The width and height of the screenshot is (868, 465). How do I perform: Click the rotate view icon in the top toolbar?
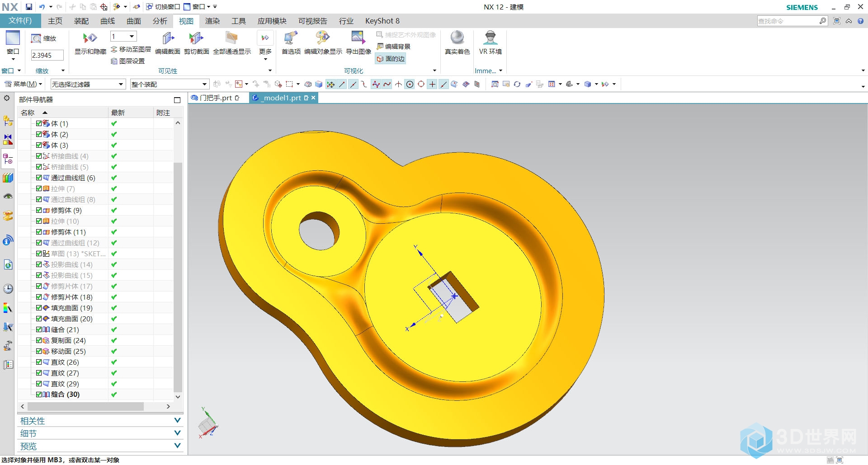click(x=517, y=84)
